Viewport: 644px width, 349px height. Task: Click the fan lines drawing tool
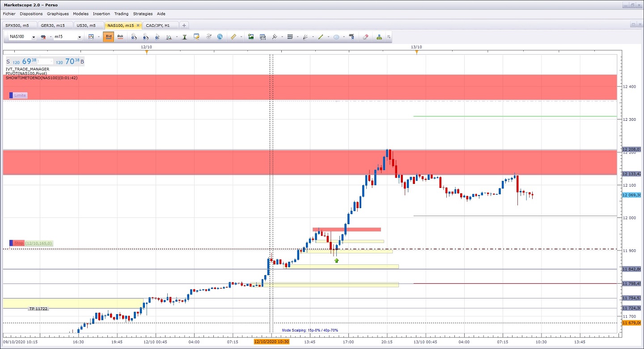coord(305,37)
